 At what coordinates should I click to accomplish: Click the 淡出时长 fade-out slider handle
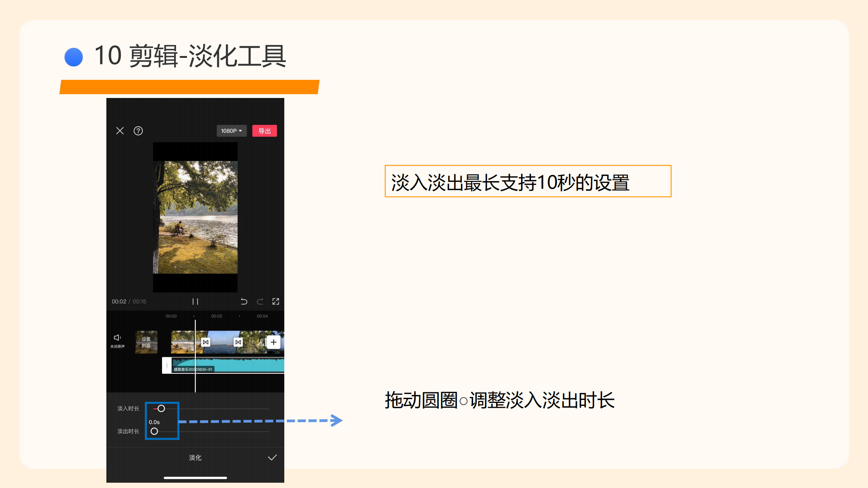click(x=154, y=431)
